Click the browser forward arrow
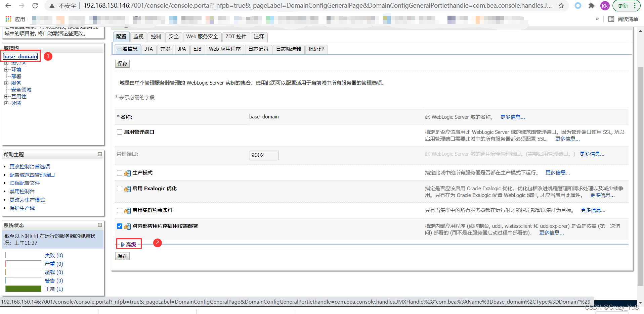Image resolution: width=644 pixels, height=314 pixels. [22, 6]
